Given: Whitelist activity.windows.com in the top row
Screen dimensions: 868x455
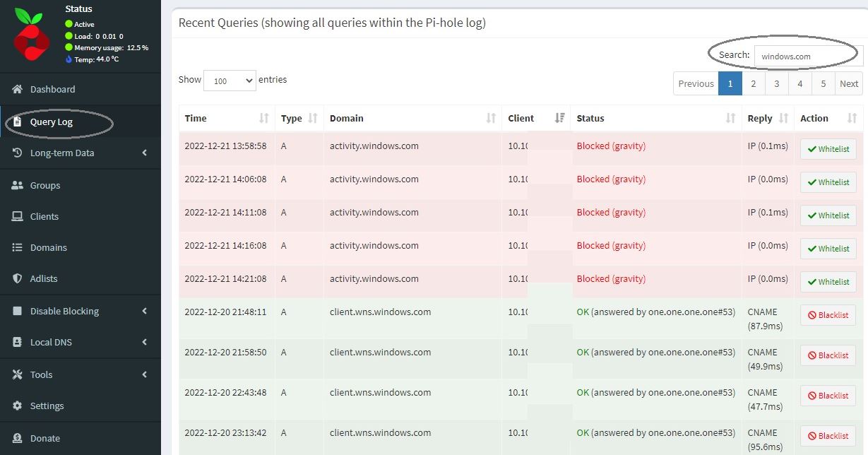Looking at the screenshot, I should [828, 149].
